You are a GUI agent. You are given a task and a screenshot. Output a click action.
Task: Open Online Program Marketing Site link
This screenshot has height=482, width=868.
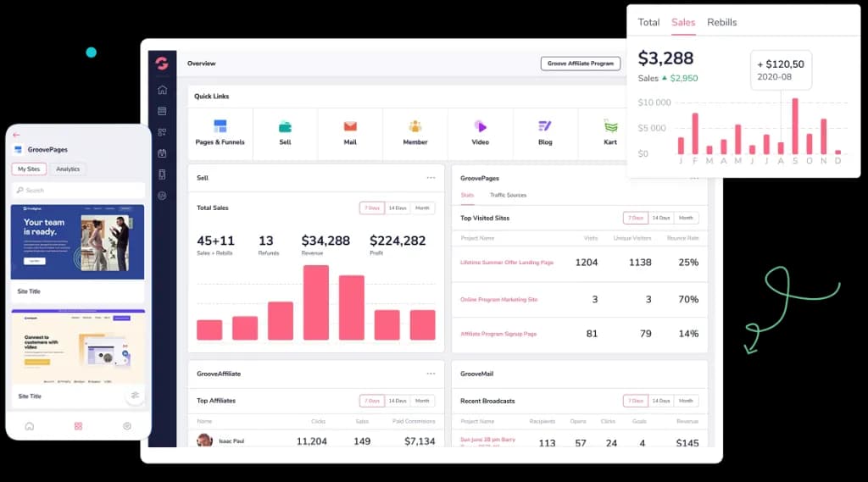click(x=498, y=299)
